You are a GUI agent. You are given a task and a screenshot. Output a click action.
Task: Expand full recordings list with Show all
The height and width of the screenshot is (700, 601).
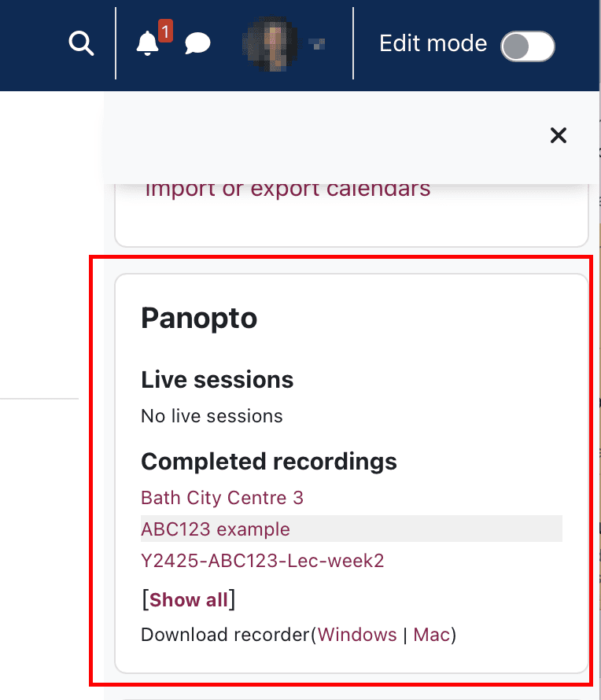[x=189, y=600]
